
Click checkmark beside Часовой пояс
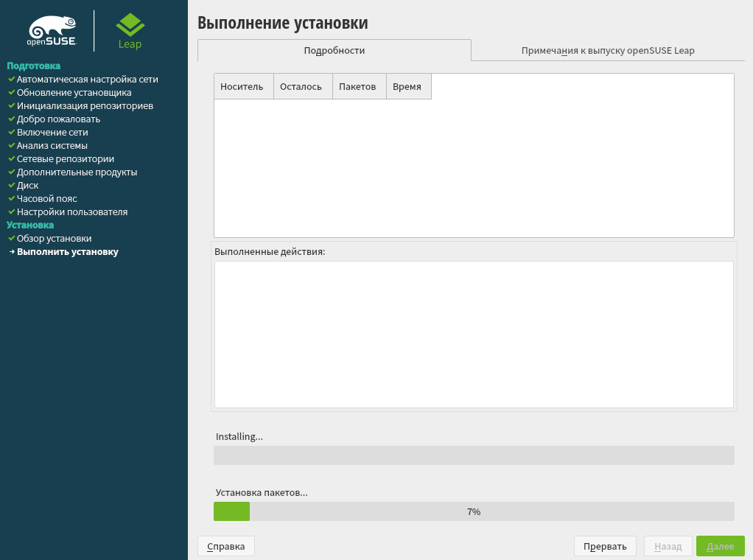click(12, 198)
